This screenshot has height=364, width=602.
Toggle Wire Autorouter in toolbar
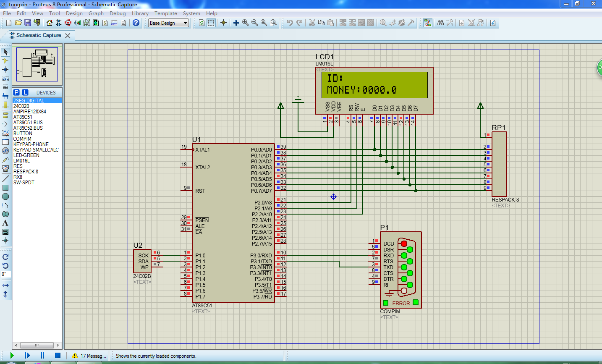(x=427, y=23)
